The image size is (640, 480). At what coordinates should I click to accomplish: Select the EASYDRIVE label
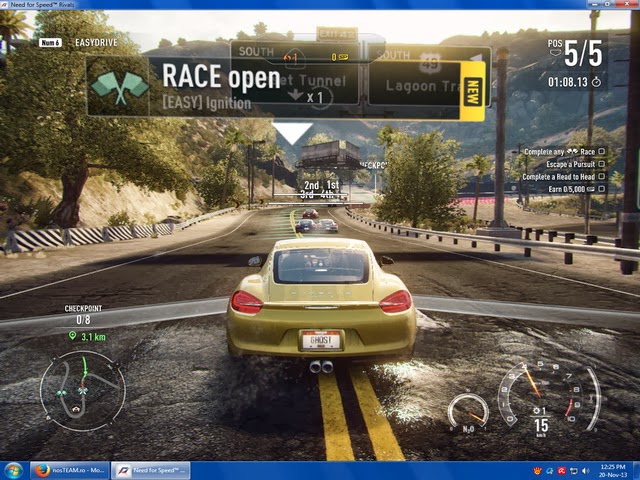[x=96, y=42]
